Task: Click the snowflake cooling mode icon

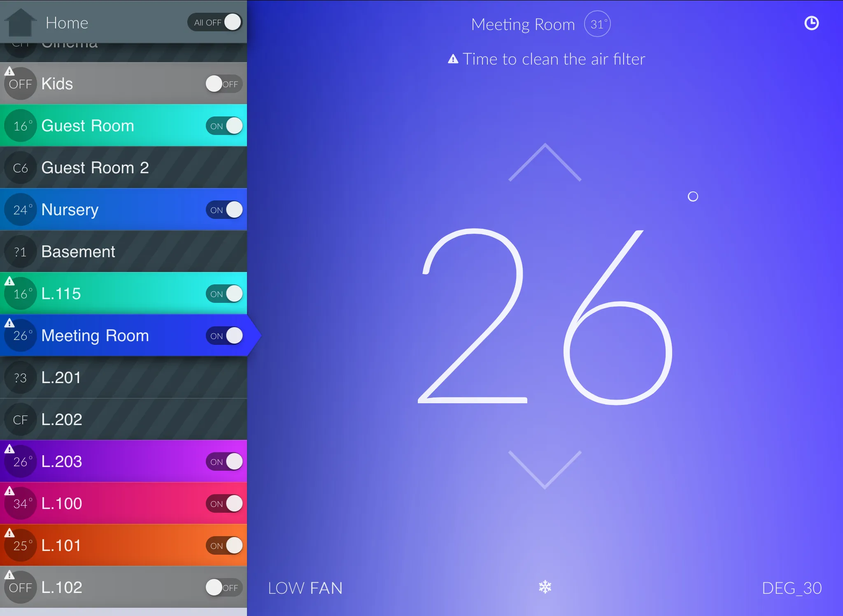Action: (545, 586)
